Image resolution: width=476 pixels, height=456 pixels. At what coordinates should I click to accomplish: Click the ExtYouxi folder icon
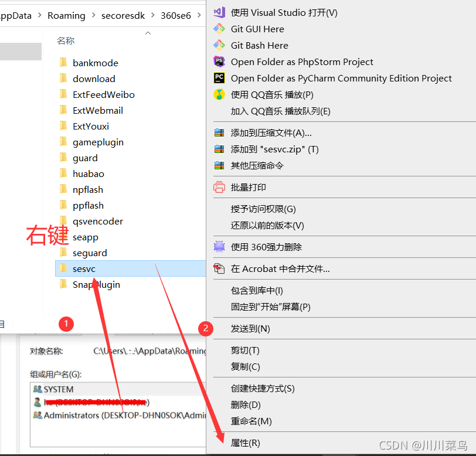point(63,125)
